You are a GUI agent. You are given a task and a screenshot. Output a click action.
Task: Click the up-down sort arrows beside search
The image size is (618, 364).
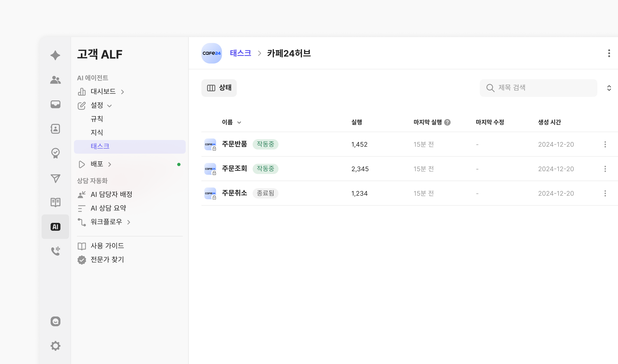click(x=609, y=88)
